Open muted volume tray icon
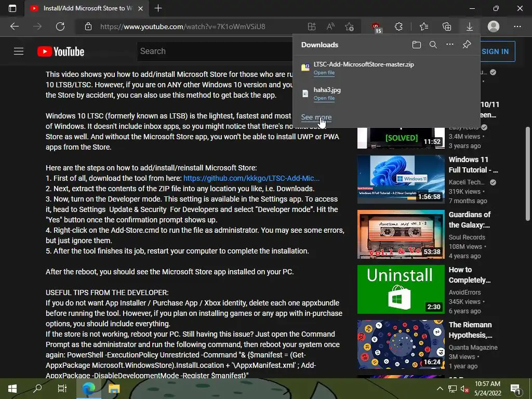This screenshot has height=399, width=532. point(464,389)
